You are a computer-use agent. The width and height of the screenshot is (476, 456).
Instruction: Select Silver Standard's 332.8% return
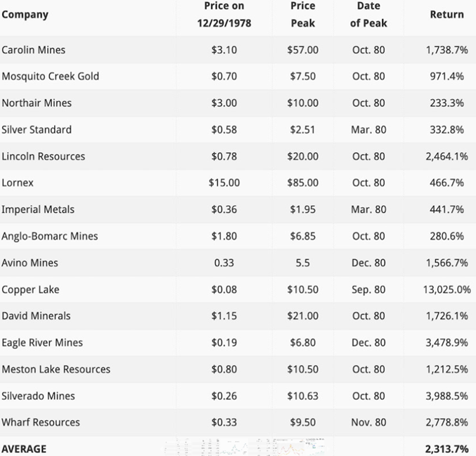click(446, 129)
